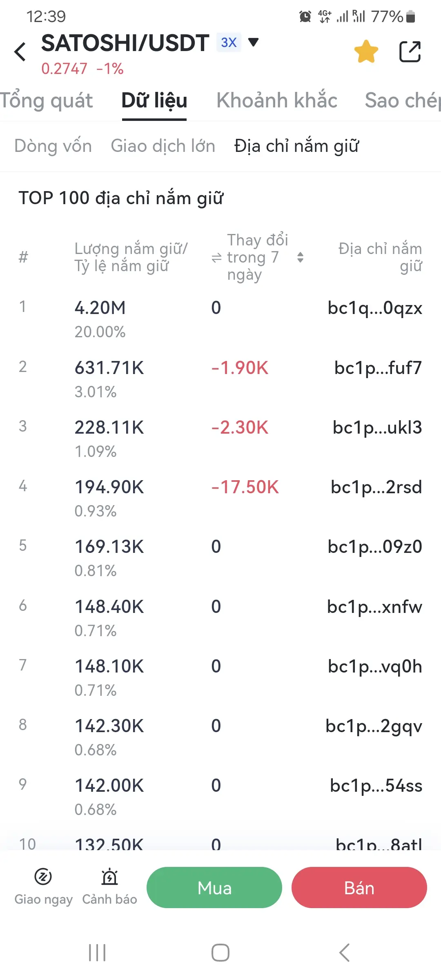This screenshot has width=441, height=980.
Task: Switch to the Khoảnh khắc tab
Action: click(x=277, y=100)
